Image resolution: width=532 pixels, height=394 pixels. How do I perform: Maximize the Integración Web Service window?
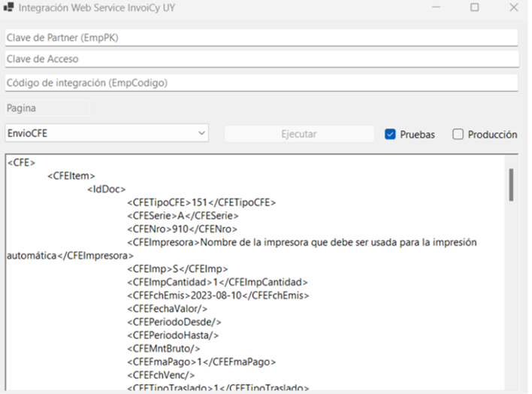(x=475, y=7)
